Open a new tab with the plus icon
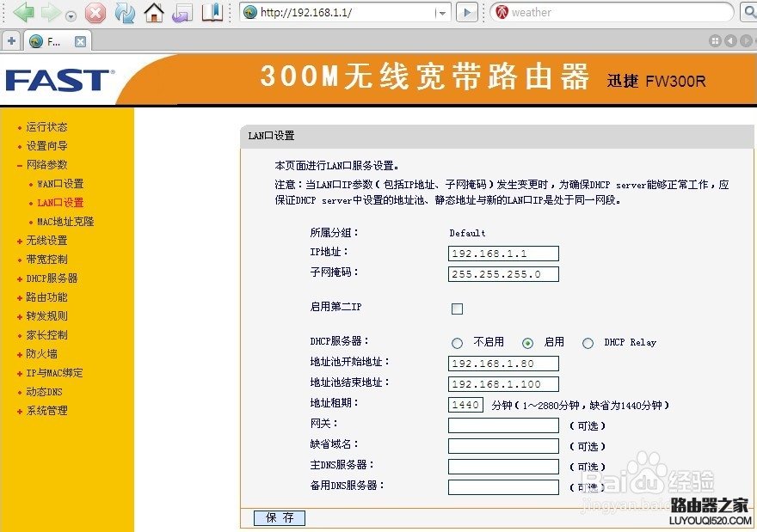 pos(9,40)
